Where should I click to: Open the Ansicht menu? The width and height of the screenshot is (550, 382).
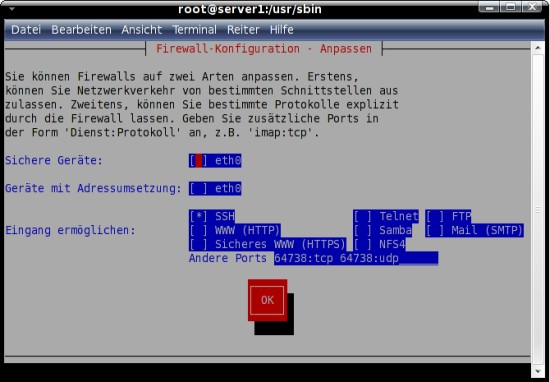pyautogui.click(x=142, y=29)
